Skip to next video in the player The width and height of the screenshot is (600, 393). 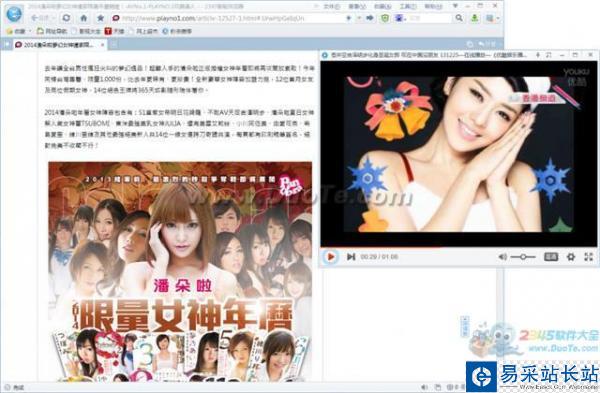[351, 256]
